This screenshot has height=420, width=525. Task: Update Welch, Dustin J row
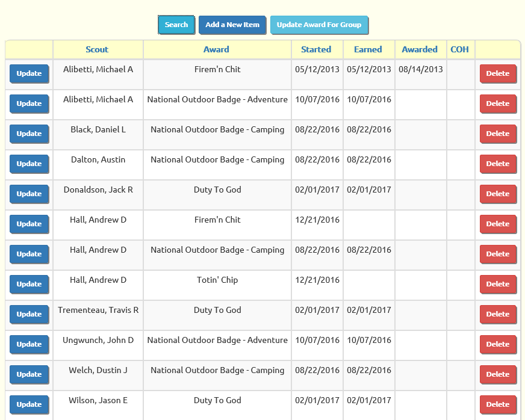[29, 375]
